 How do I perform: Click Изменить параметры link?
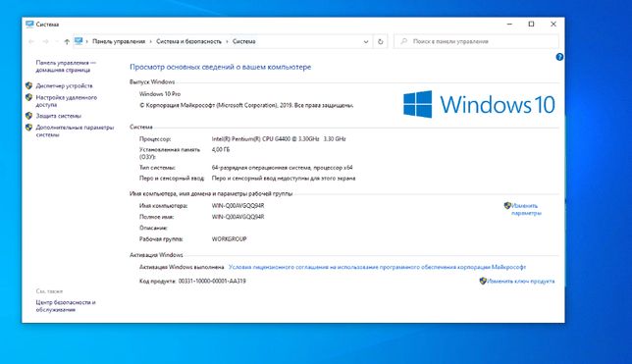526,209
